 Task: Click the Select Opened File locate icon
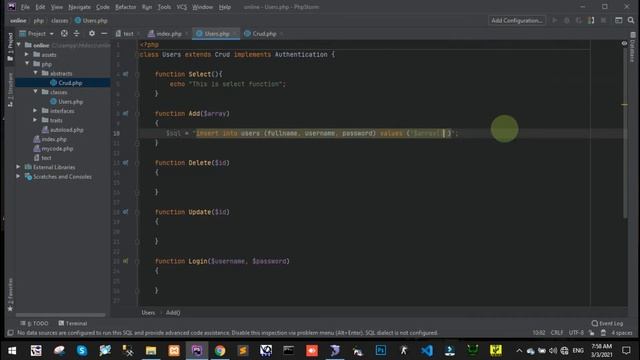pyautogui.click(x=64, y=33)
